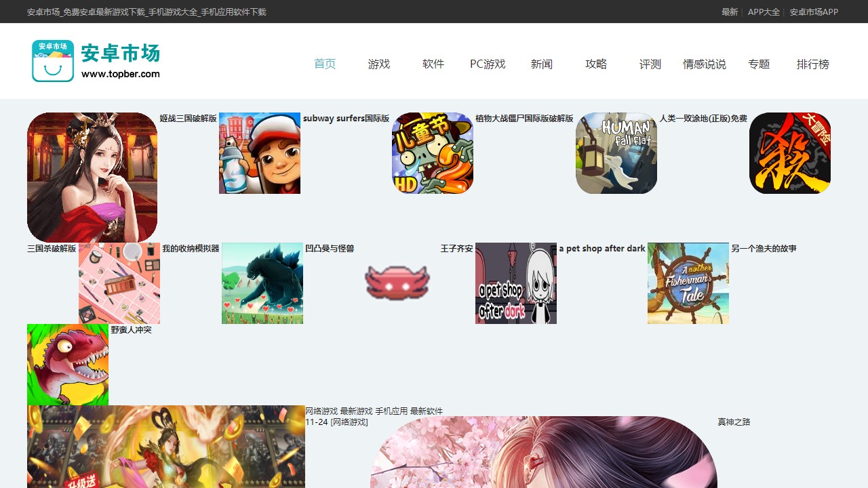868x488 pixels.
Task: Open the 攻略 navigation menu
Action: click(596, 64)
